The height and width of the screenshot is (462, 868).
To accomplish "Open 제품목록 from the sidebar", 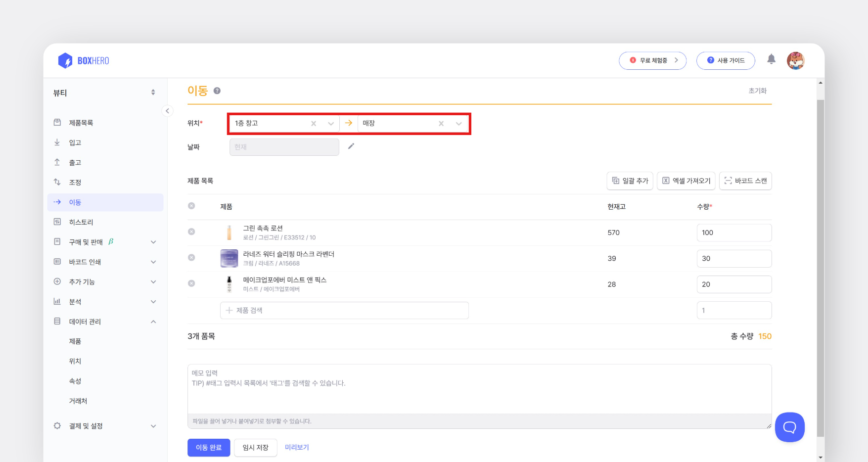I will click(81, 123).
